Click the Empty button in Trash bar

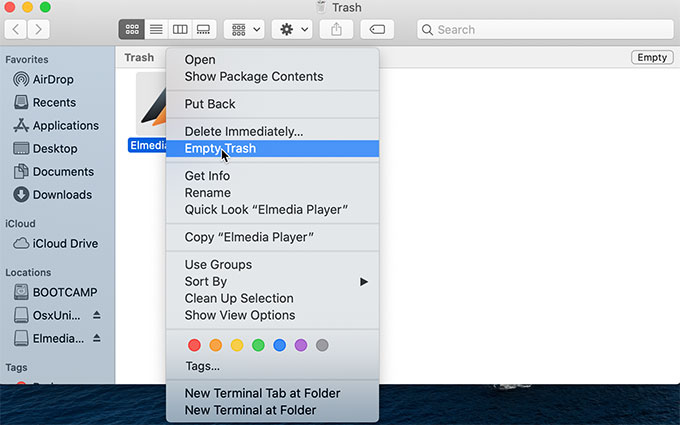point(651,58)
